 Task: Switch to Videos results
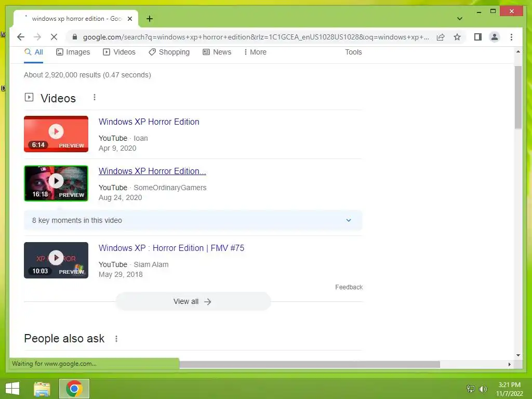[x=119, y=52]
